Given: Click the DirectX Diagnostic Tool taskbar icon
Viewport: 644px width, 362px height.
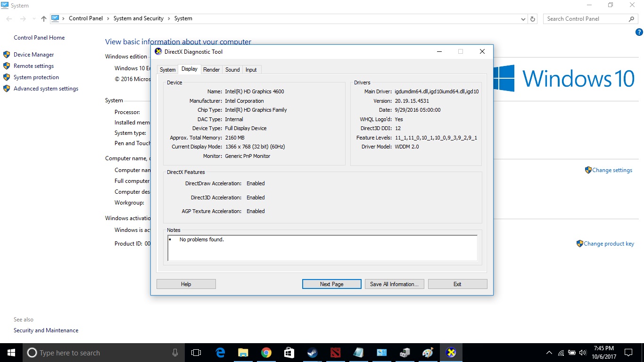Looking at the screenshot, I should (x=451, y=353).
